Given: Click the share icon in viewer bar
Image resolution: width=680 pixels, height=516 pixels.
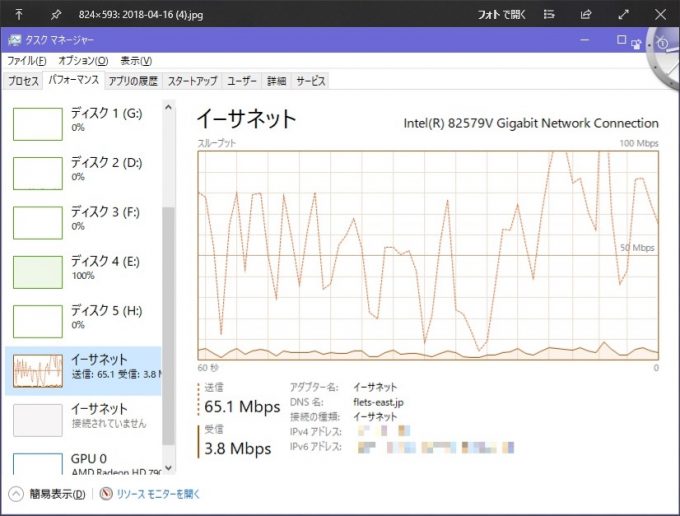Looking at the screenshot, I should pos(586,14).
